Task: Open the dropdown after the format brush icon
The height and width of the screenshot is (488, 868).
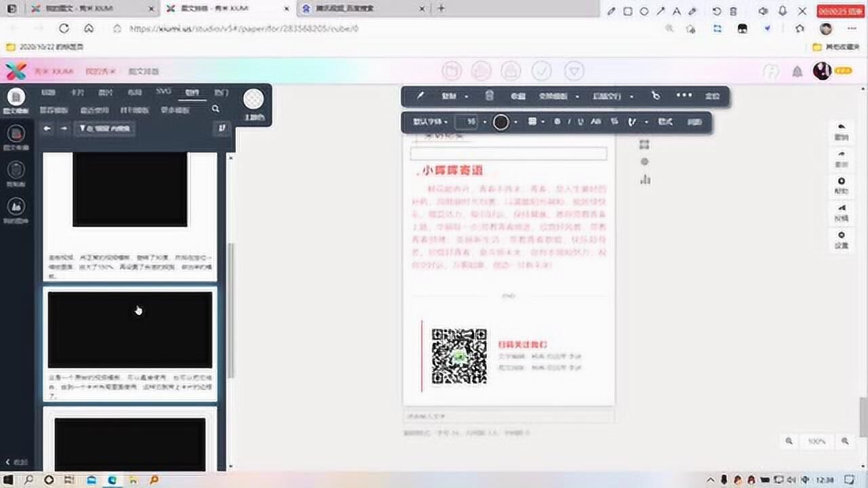Action: tap(646, 122)
